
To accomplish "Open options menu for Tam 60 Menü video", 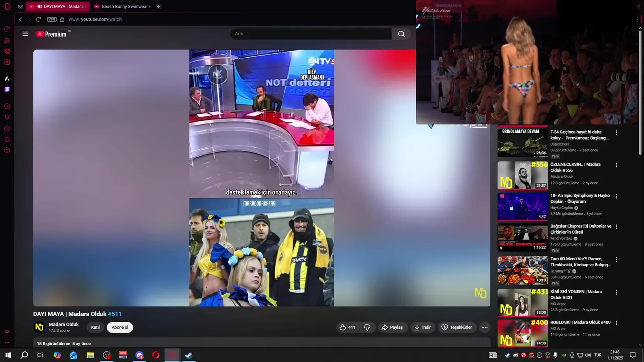I will [x=616, y=260].
